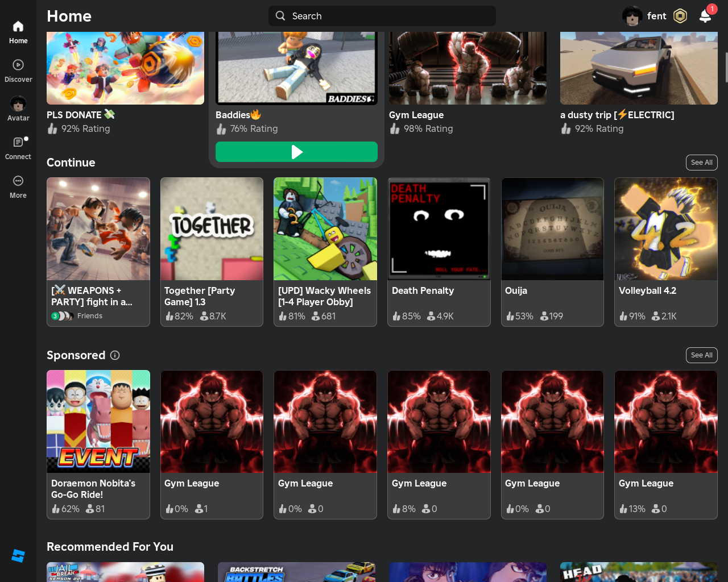
Task: Click the Recommended For You heading
Action: click(x=110, y=547)
